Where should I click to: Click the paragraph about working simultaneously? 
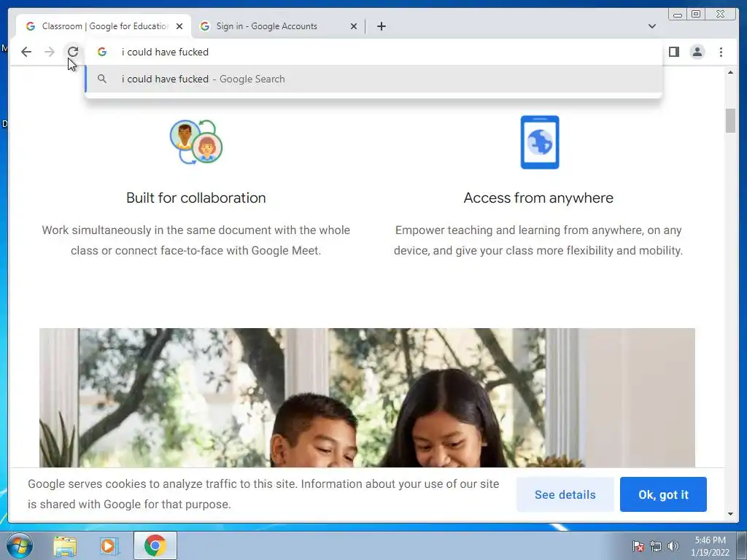point(196,241)
